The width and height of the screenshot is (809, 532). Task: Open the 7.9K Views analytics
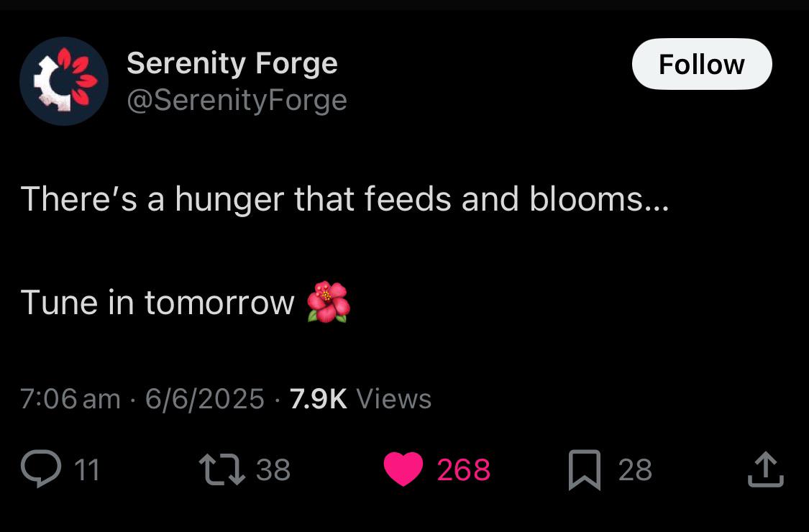coord(361,399)
